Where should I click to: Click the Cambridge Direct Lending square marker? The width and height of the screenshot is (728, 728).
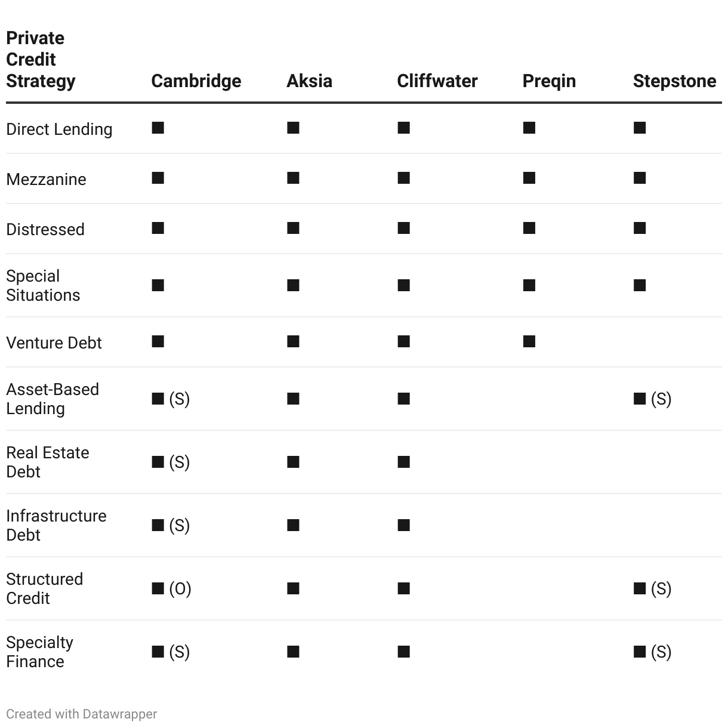(x=158, y=128)
